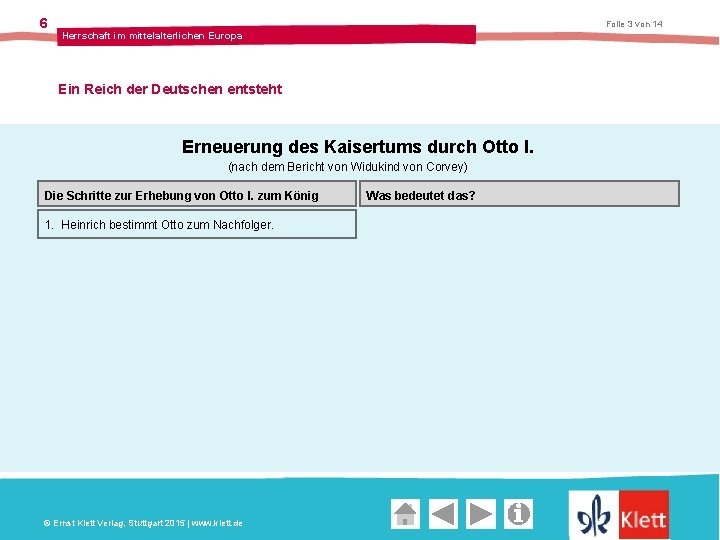Click the title 'Erneuerung des Kaisertums durch Otto I.'
The width and height of the screenshot is (720, 540).
358,147
